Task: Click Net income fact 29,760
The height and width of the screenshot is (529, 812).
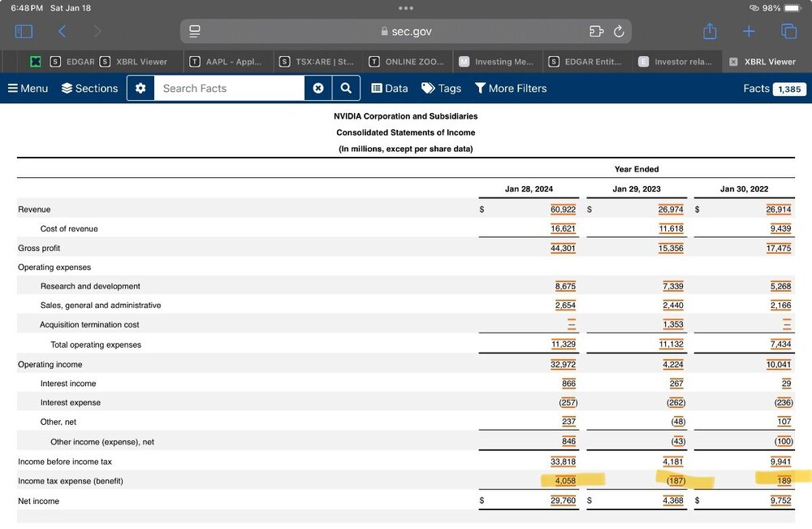Action: (x=563, y=501)
